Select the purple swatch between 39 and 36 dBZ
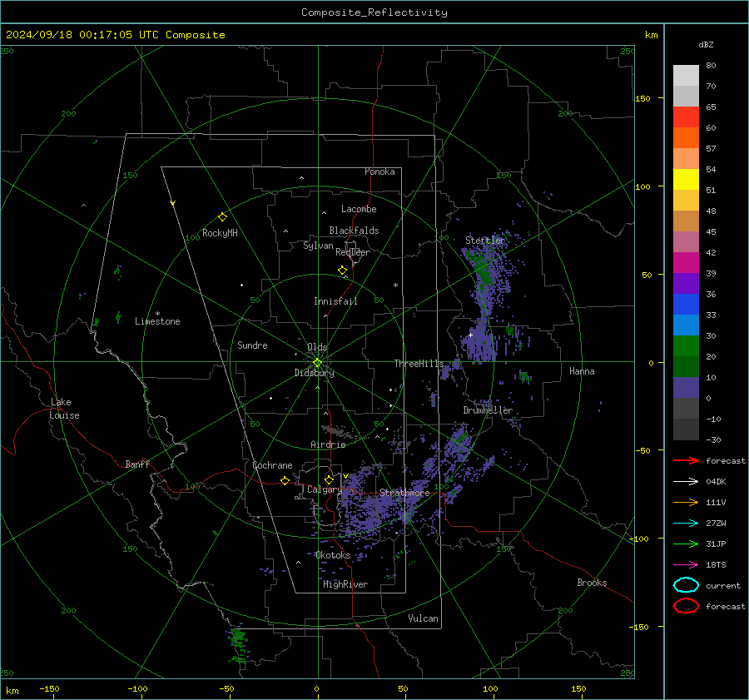This screenshot has width=749, height=700. tap(686, 284)
